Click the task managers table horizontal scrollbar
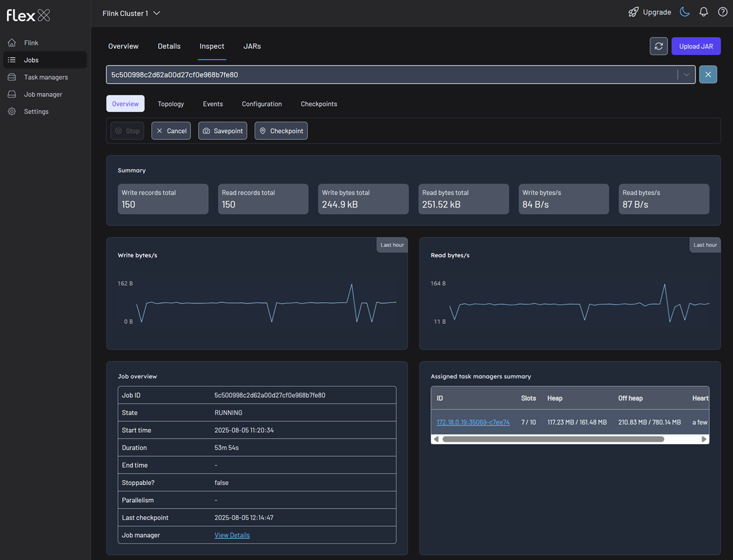Screen dimensions: 733x560 (553, 439)
